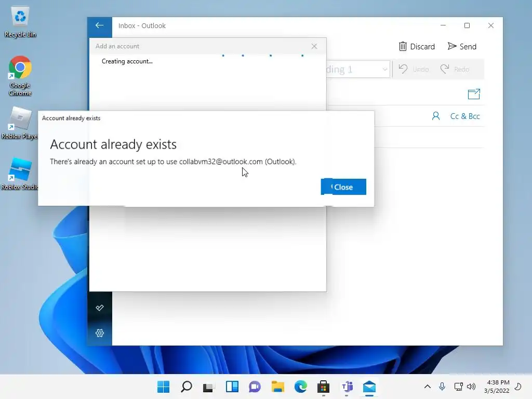Screen dimensions: 532x399
Task: Open the Windows Start menu
Action: click(x=163, y=387)
